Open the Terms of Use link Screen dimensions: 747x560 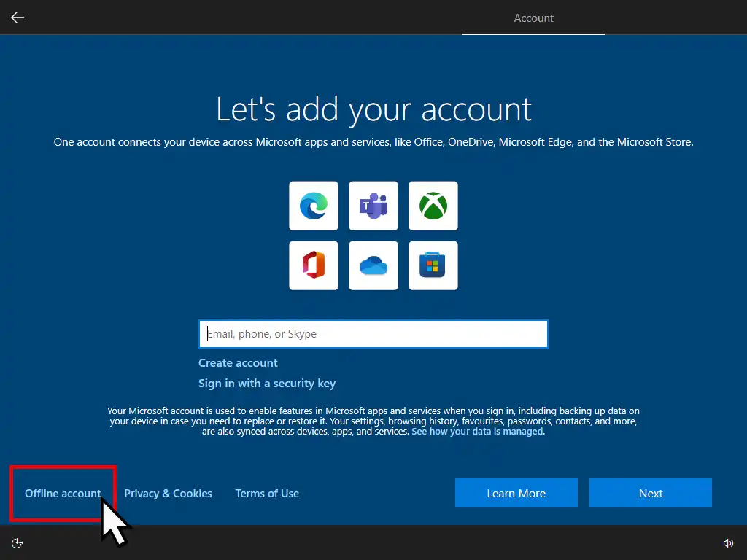pyautogui.click(x=267, y=494)
